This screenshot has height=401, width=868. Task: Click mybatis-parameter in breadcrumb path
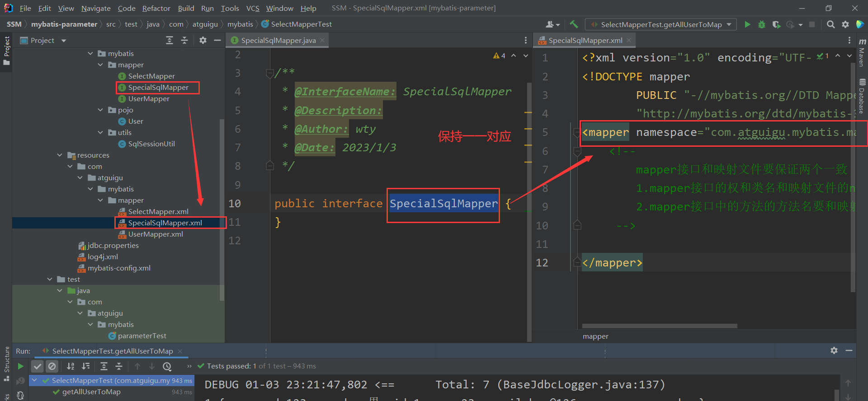point(64,24)
